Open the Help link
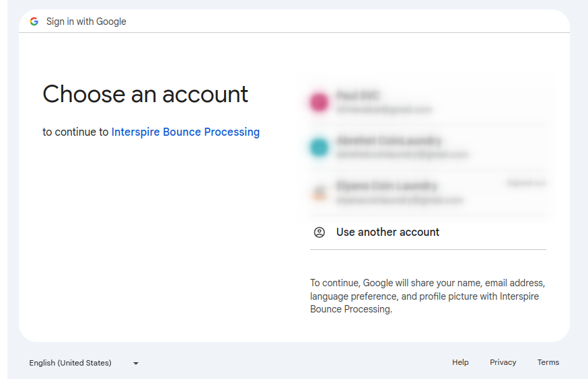 click(460, 362)
